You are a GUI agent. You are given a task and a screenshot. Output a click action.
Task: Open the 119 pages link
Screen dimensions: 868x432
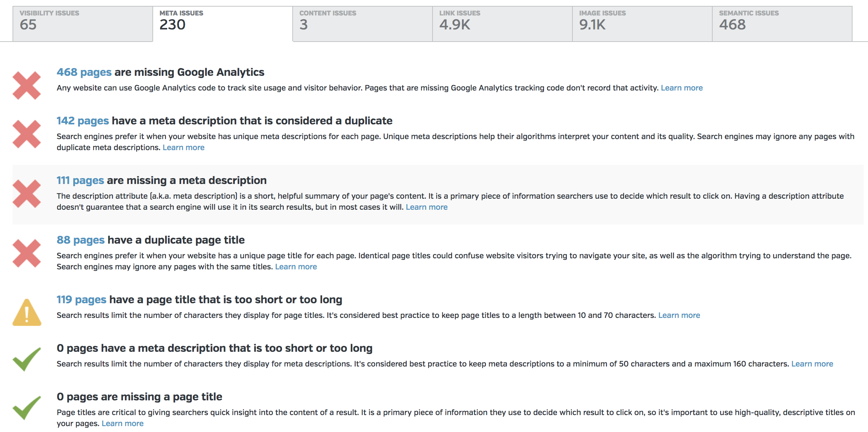coord(81,300)
